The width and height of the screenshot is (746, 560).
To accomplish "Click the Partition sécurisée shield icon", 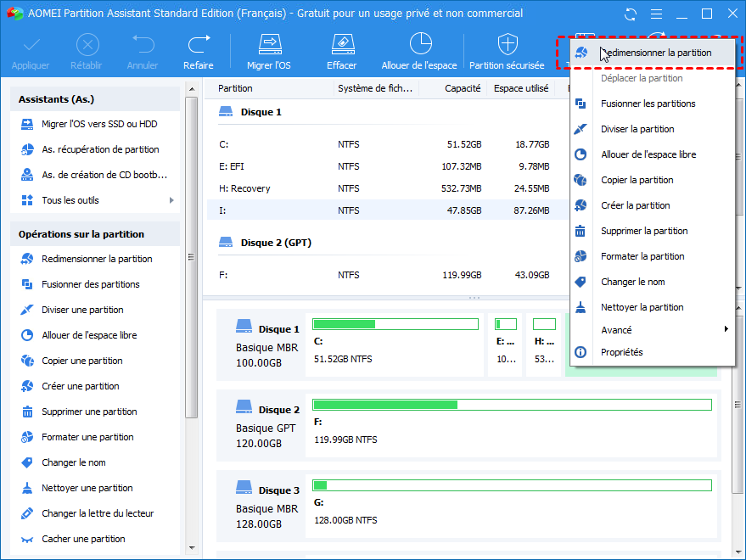I will 507,52.
